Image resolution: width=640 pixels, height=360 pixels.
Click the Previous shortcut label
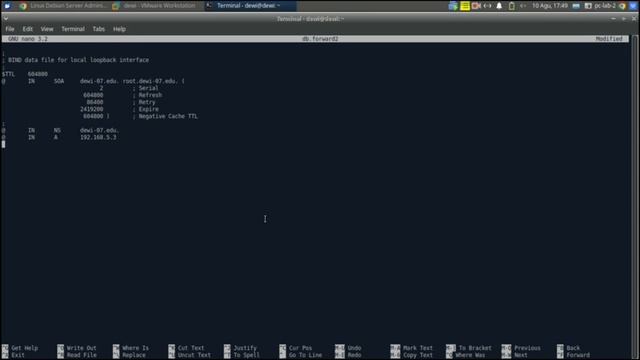tap(527, 348)
